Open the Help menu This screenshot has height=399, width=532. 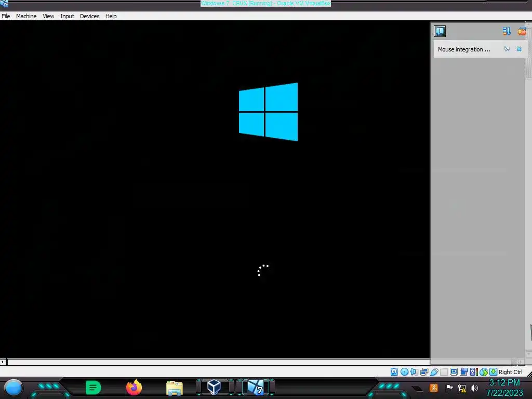111,16
